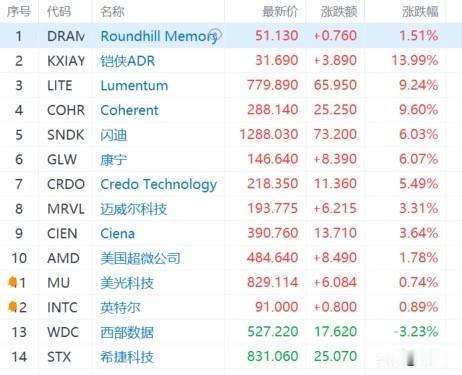Click the info icon beside Roundhill Memory
462x375 pixels.
coord(216,34)
